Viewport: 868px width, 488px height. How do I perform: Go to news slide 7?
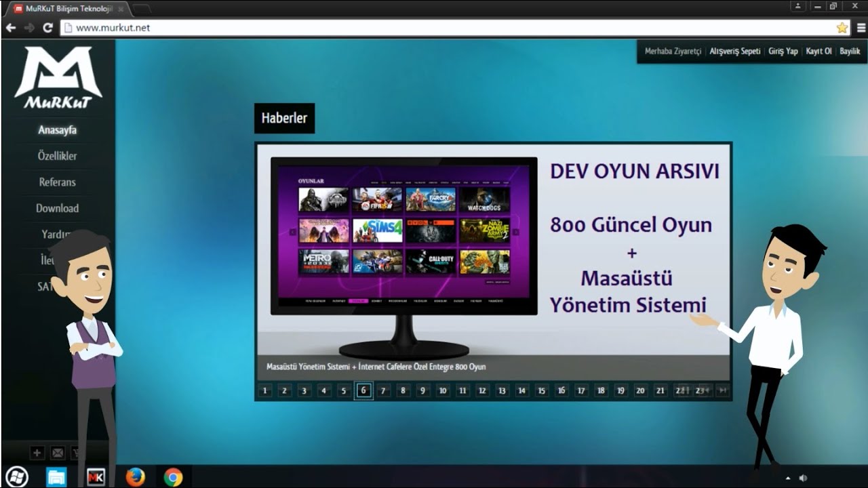coord(383,390)
